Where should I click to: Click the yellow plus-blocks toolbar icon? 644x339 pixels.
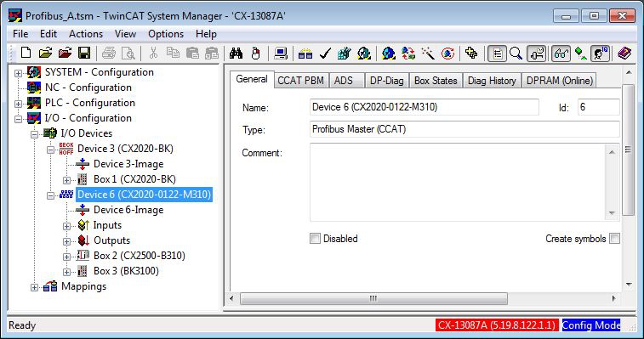pos(471,54)
